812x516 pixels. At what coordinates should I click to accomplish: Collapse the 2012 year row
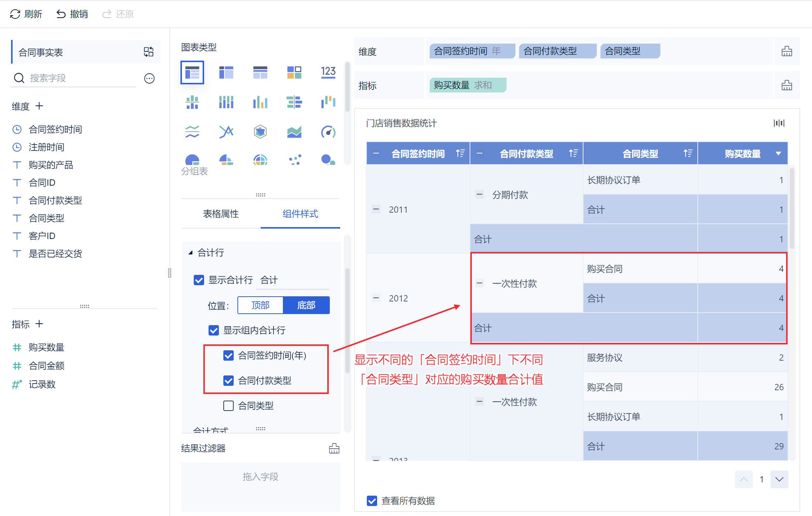[x=376, y=298]
